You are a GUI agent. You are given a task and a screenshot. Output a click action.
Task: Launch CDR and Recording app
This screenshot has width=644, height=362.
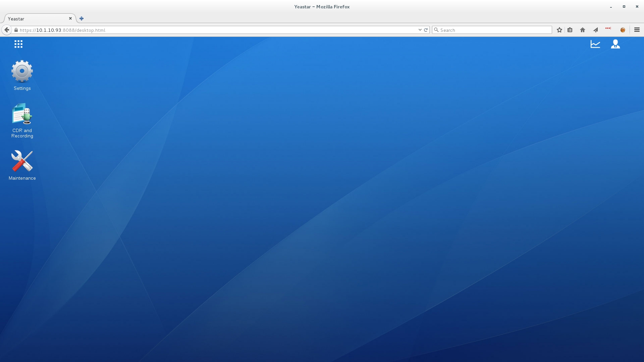(22, 121)
